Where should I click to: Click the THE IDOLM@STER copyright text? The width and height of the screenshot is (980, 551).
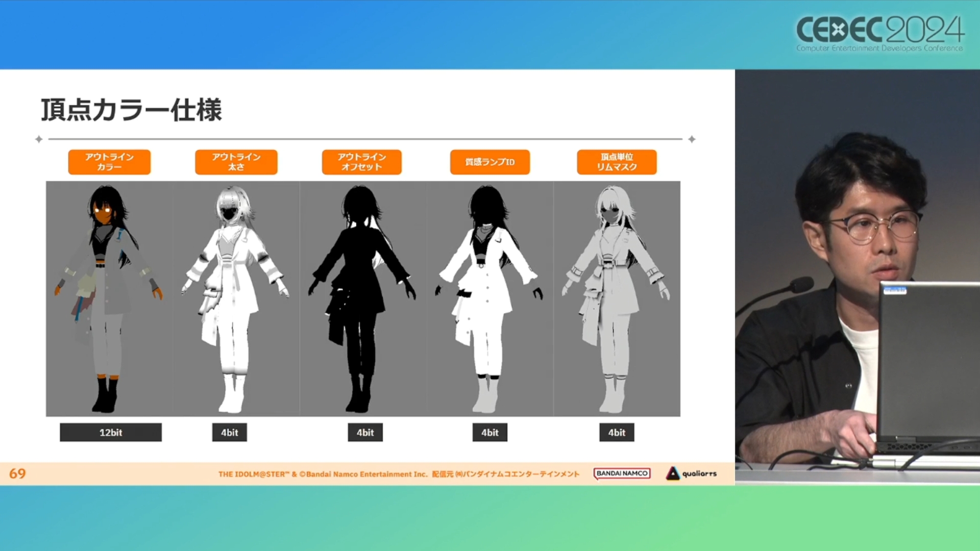[399, 474]
